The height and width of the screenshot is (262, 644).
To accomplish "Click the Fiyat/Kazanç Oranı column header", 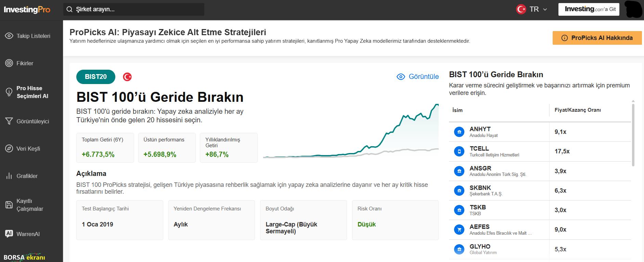I will pos(578,110).
